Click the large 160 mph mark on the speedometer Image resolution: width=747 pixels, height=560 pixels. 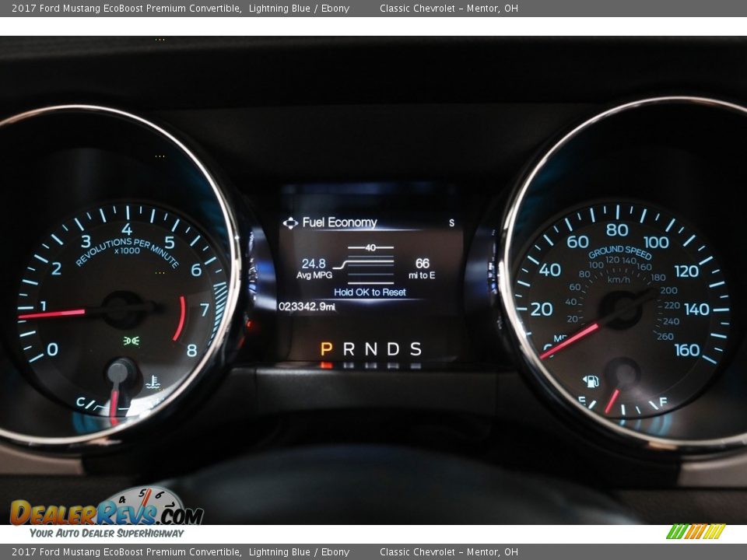tap(687, 351)
